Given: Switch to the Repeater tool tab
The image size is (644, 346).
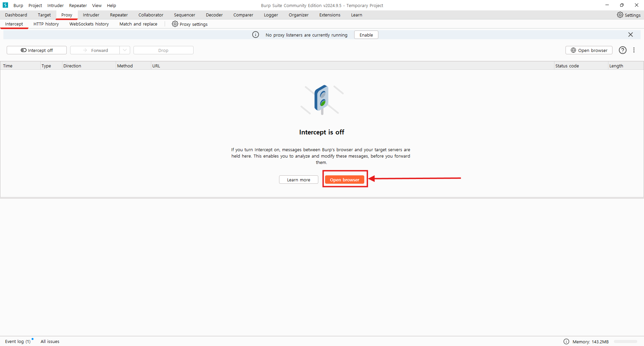Looking at the screenshot, I should [119, 15].
